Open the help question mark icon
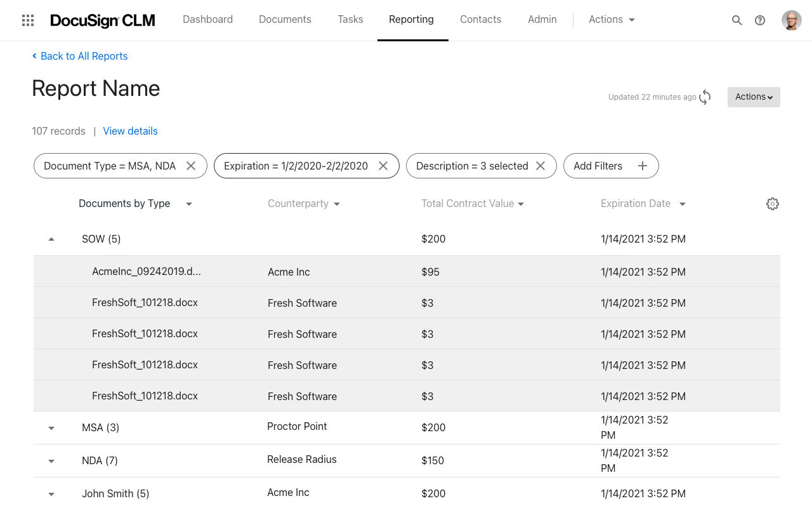 (760, 20)
